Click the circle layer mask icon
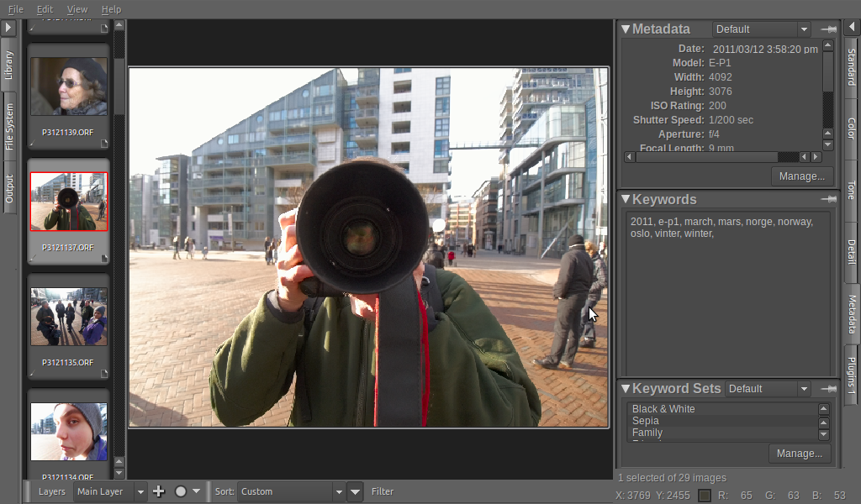Viewport: 861px width, 504px height. pos(180,491)
